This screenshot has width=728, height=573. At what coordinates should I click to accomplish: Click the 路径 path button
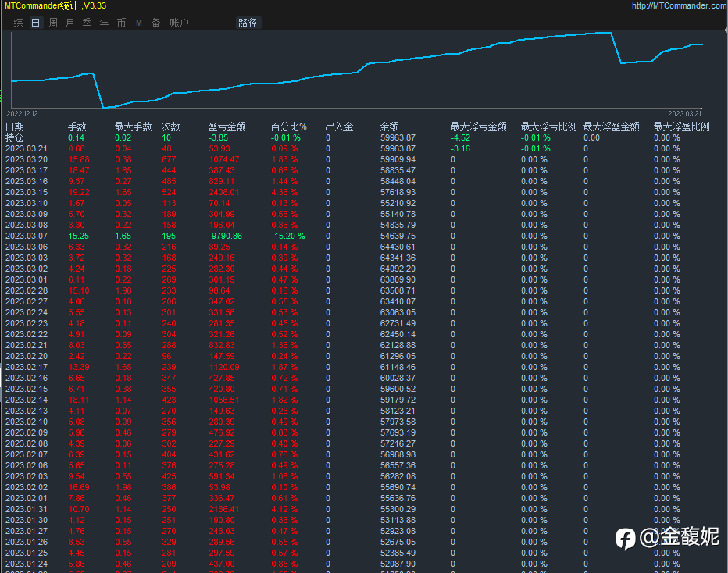248,23
